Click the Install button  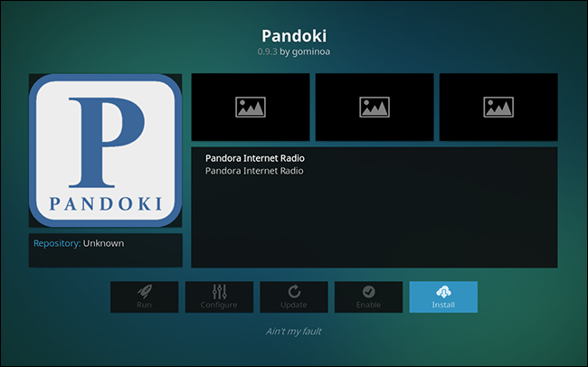coord(443,296)
